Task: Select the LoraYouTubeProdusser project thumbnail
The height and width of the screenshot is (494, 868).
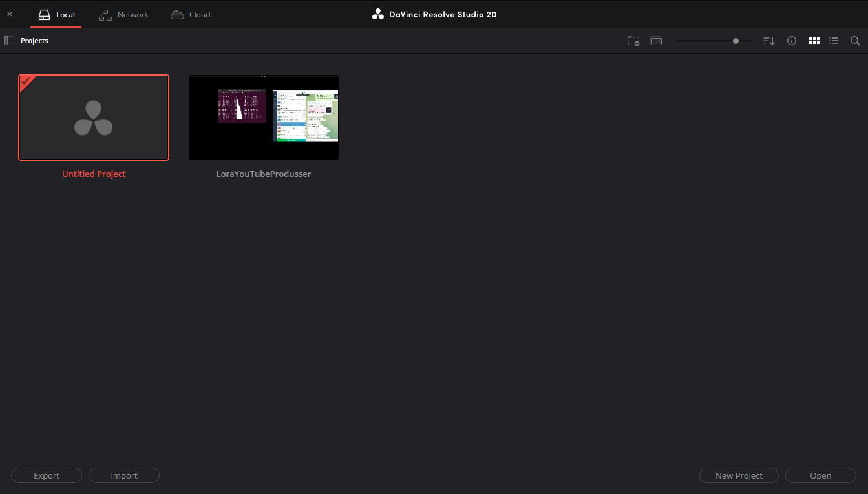Action: point(264,118)
